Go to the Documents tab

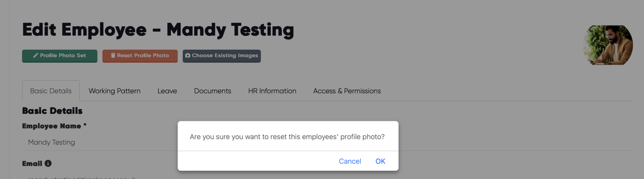pyautogui.click(x=213, y=91)
